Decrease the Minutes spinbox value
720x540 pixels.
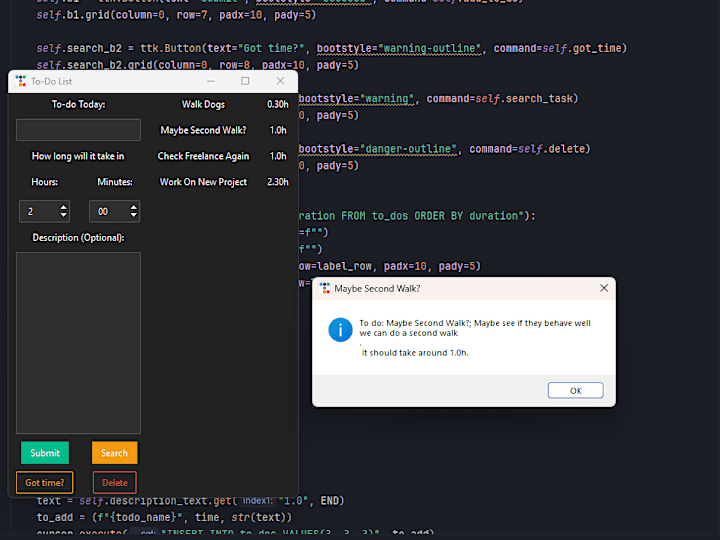(x=134, y=215)
